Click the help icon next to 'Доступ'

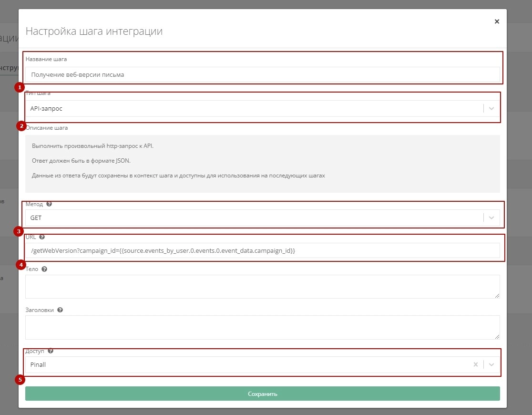(x=51, y=351)
